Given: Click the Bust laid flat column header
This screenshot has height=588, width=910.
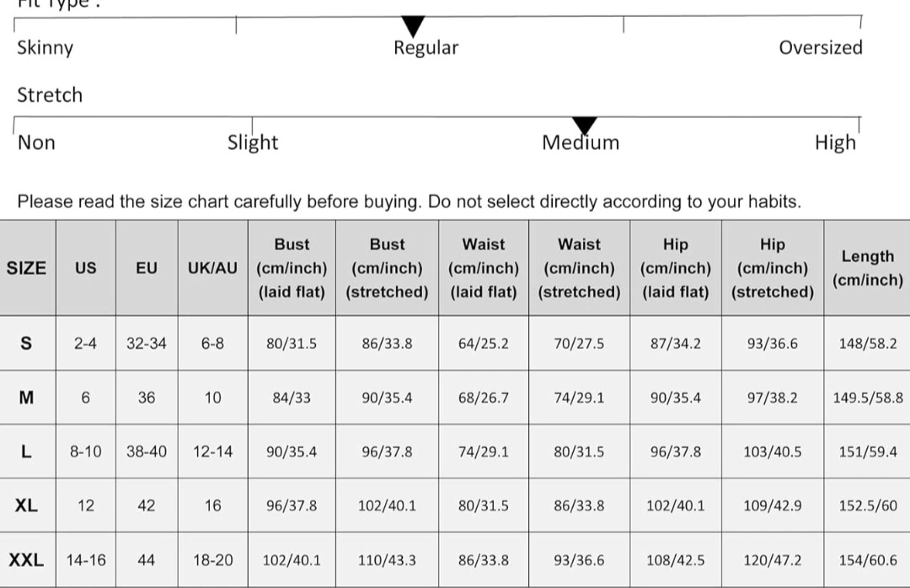Looking at the screenshot, I should point(292,268).
